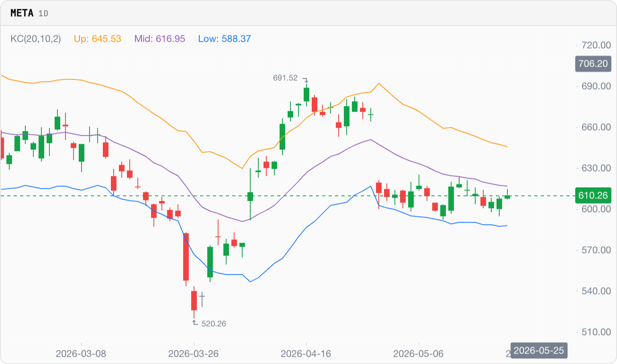This screenshot has width=617, height=364.
Task: Click the Low: 588.37 lower band value
Action: tap(225, 39)
